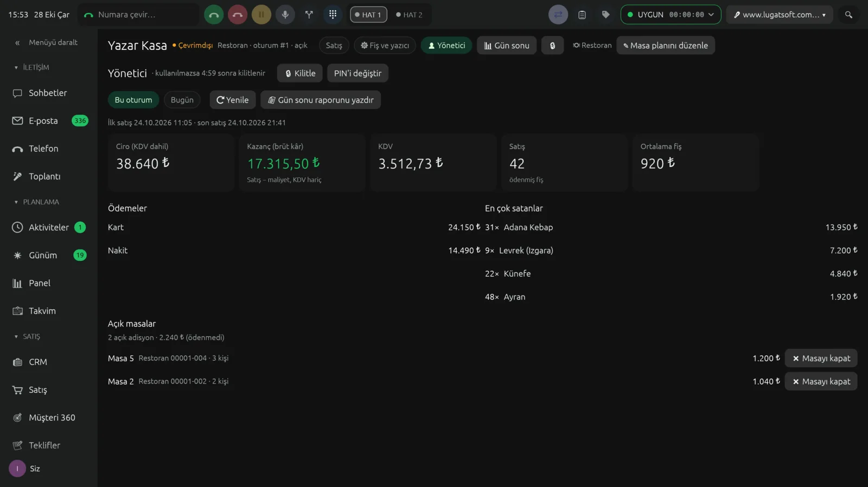Screen dimensions: 868x487
Task: Open Toplantı in the sidebar
Action: click(x=49, y=176)
